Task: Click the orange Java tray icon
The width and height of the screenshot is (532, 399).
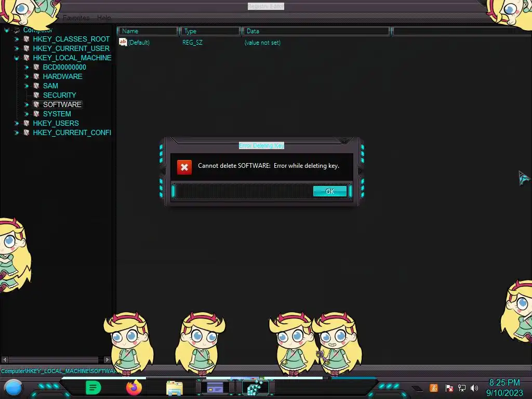Action: coord(434,388)
